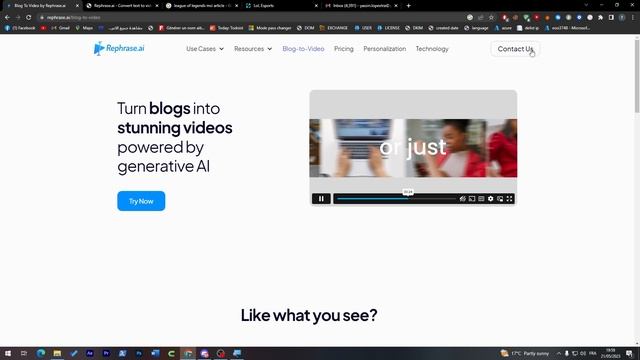Viewport: 640px width, 360px height.
Task: Click the Contact Us button
Action: [x=515, y=49]
